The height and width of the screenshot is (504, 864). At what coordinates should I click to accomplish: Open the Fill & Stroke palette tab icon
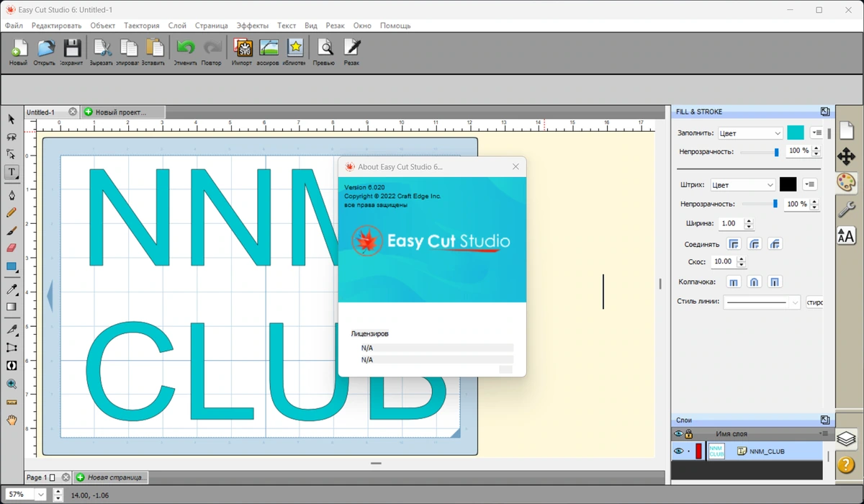tap(847, 183)
